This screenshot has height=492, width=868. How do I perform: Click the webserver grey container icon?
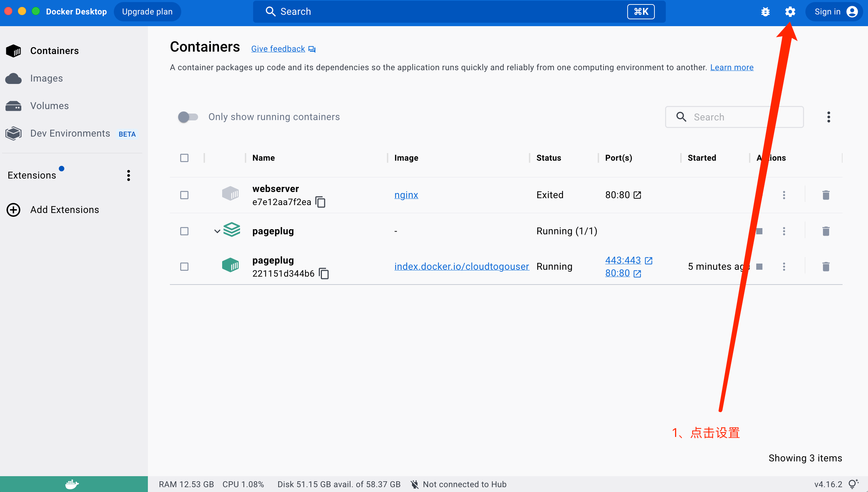(x=230, y=193)
